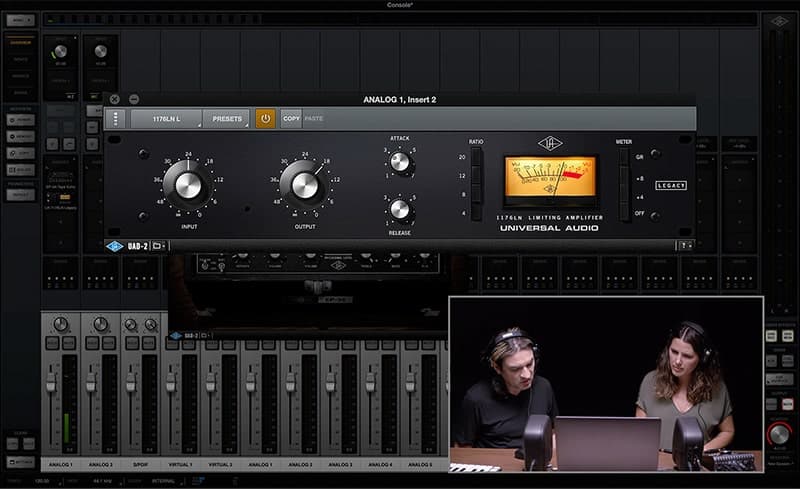This screenshot has height=489, width=800.
Task: Click the monitor level knob at bottom right
Action: [x=779, y=434]
